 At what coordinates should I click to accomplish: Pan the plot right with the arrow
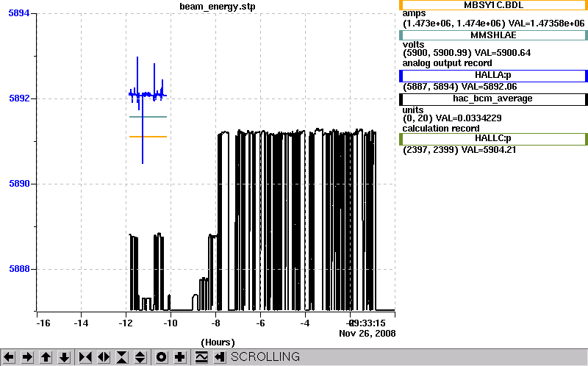point(27,357)
